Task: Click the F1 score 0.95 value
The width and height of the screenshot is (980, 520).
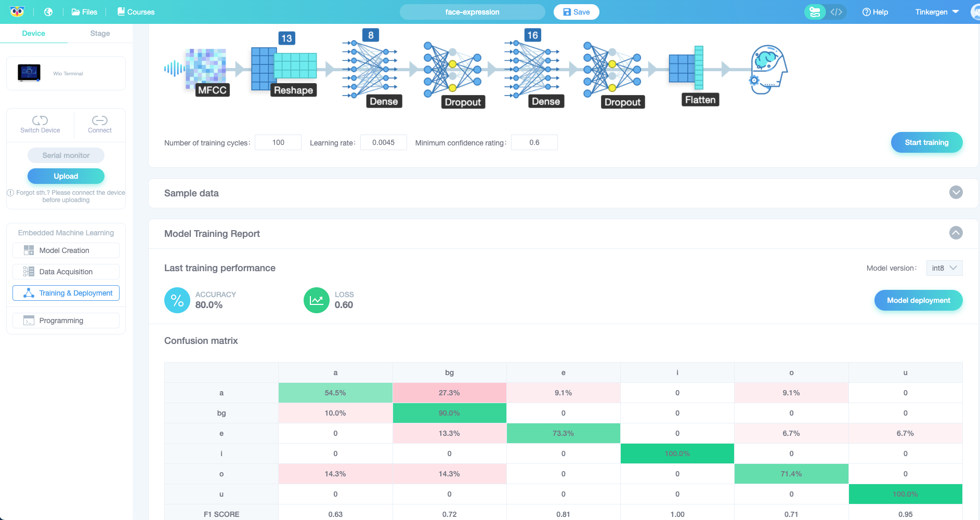Action: [x=905, y=514]
